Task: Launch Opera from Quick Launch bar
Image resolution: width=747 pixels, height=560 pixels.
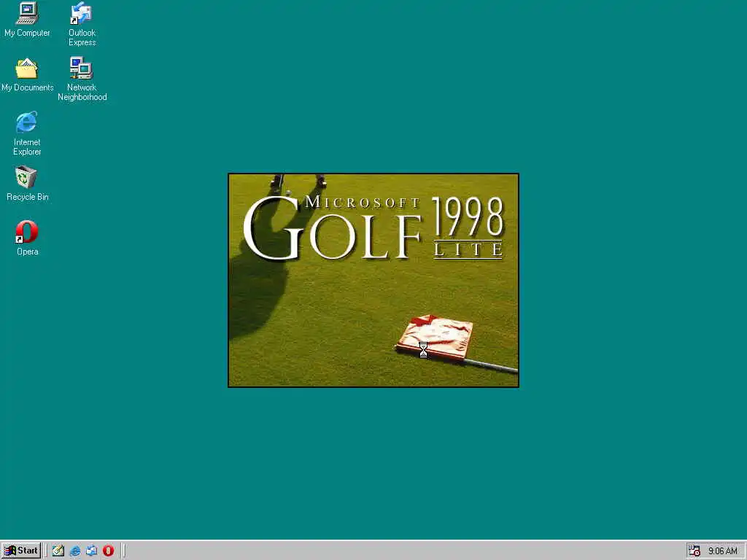Action: coord(108,551)
